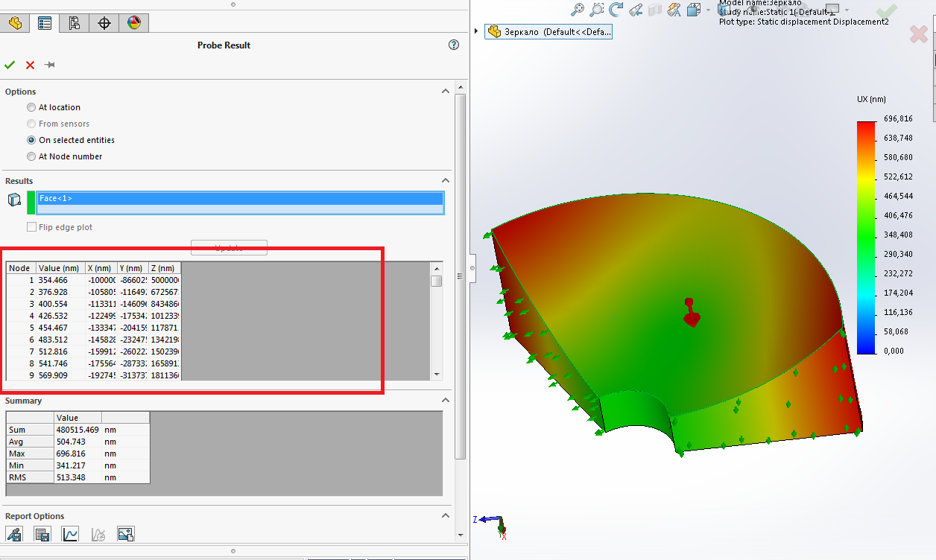
Task: Switch to the DisplayManager tab with tree icon
Action: pos(74,23)
